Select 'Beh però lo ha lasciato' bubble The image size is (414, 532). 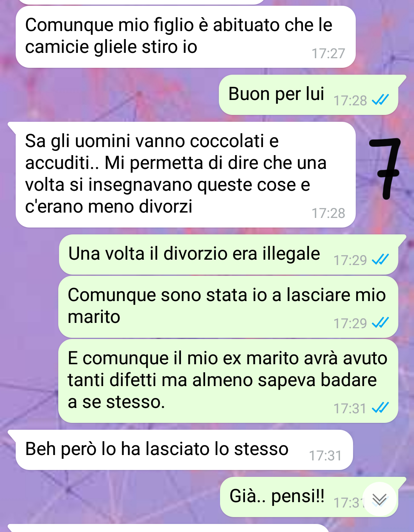[x=184, y=450]
